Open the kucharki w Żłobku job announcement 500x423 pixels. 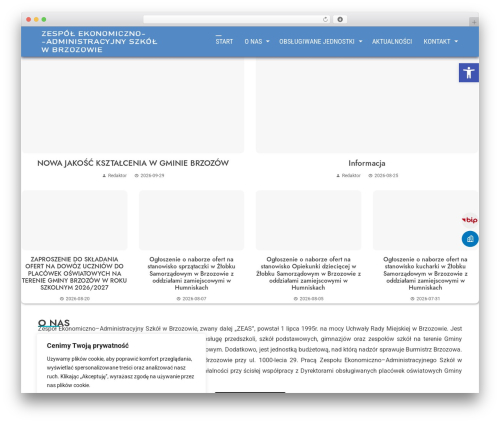point(425,273)
